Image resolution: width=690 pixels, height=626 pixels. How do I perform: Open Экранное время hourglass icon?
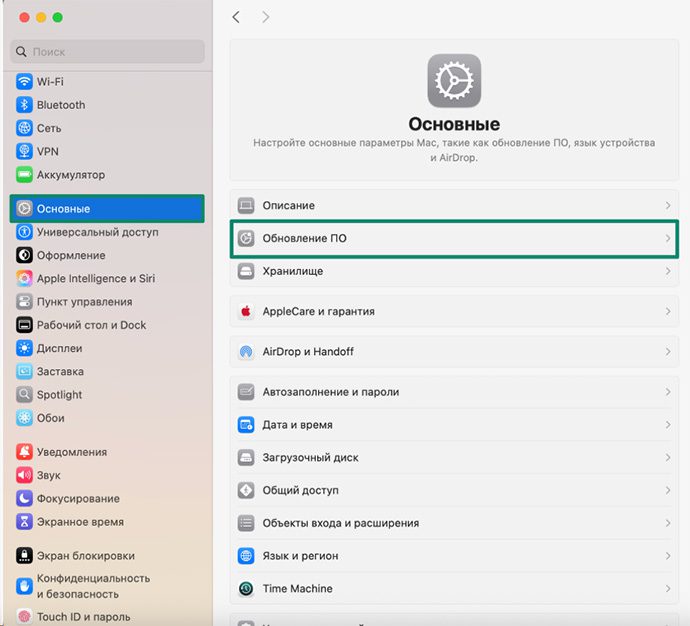click(24, 522)
